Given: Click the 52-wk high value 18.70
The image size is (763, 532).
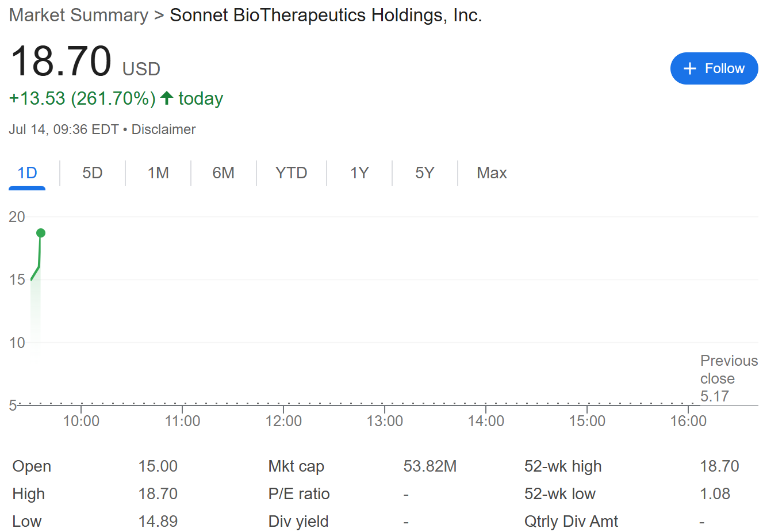Looking at the screenshot, I should 719,466.
